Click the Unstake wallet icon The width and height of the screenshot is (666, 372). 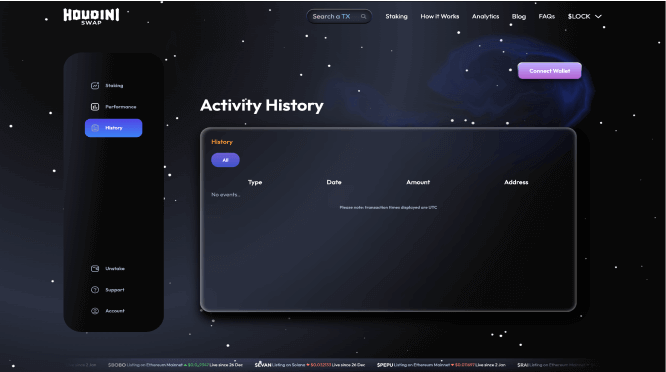pyautogui.click(x=95, y=268)
